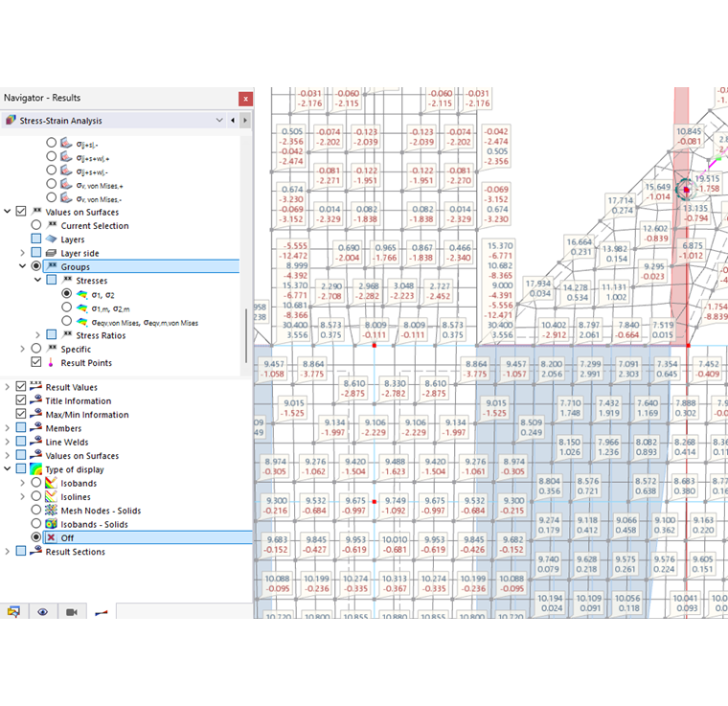Select the Isolines radio button
The image size is (728, 706).
point(36,496)
